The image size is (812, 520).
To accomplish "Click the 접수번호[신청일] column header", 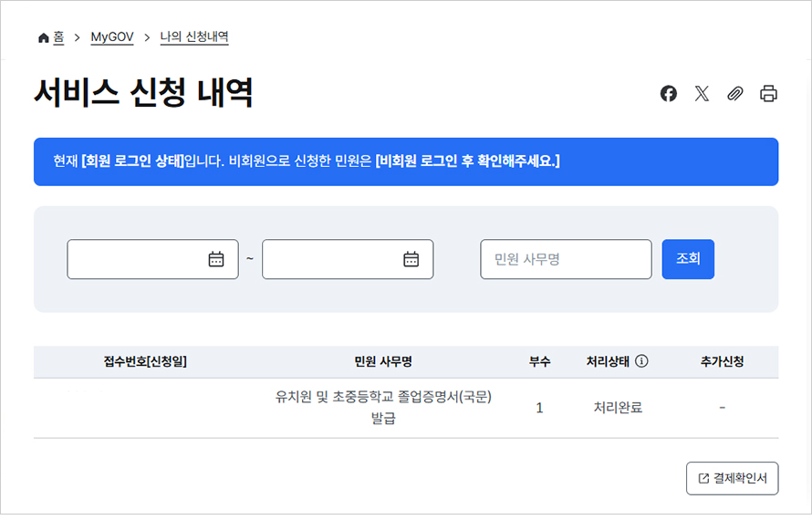I will coord(145,361).
